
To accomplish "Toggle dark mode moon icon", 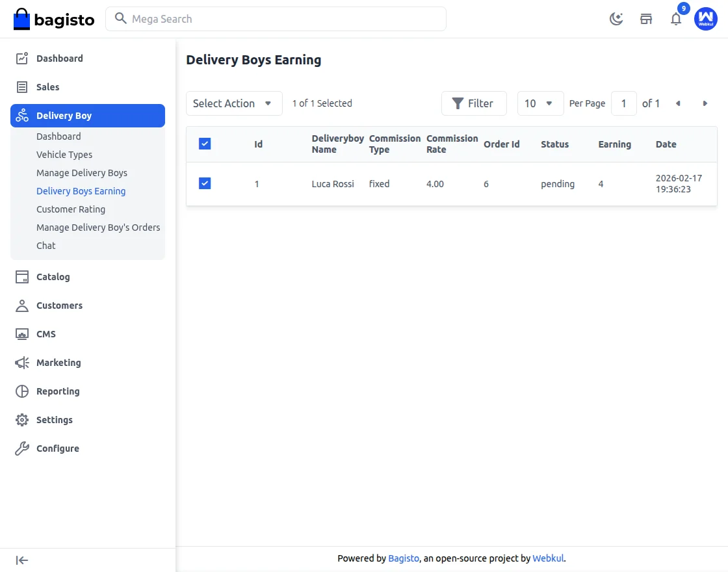I will tap(616, 19).
